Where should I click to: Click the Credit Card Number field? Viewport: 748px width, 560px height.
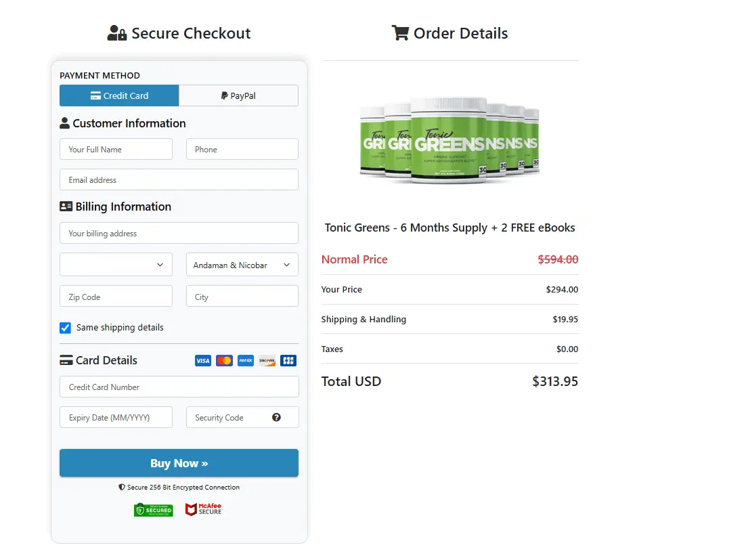coord(179,387)
